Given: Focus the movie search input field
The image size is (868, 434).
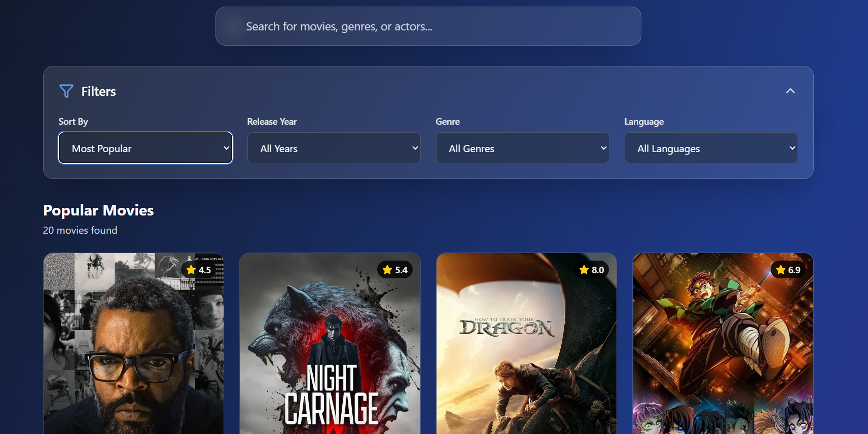Looking at the screenshot, I should click(x=428, y=26).
